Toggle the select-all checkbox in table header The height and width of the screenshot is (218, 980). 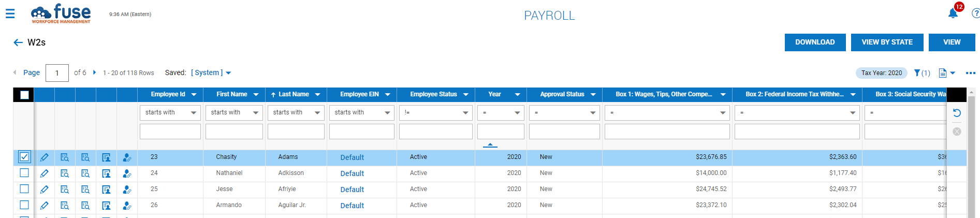pyautogui.click(x=24, y=95)
